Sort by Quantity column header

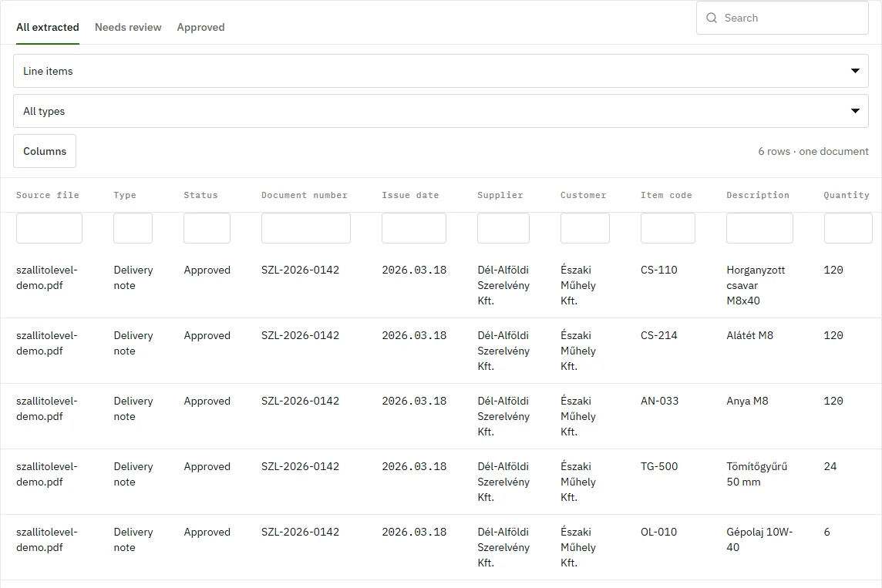tap(847, 195)
